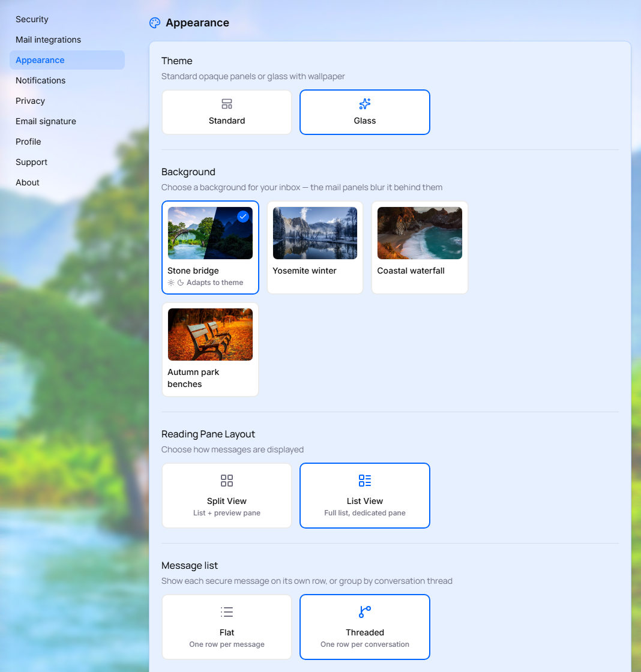Viewport: 641px width, 672px height.
Task: Click the Yosemite winter thumbnail image
Action: click(x=315, y=233)
